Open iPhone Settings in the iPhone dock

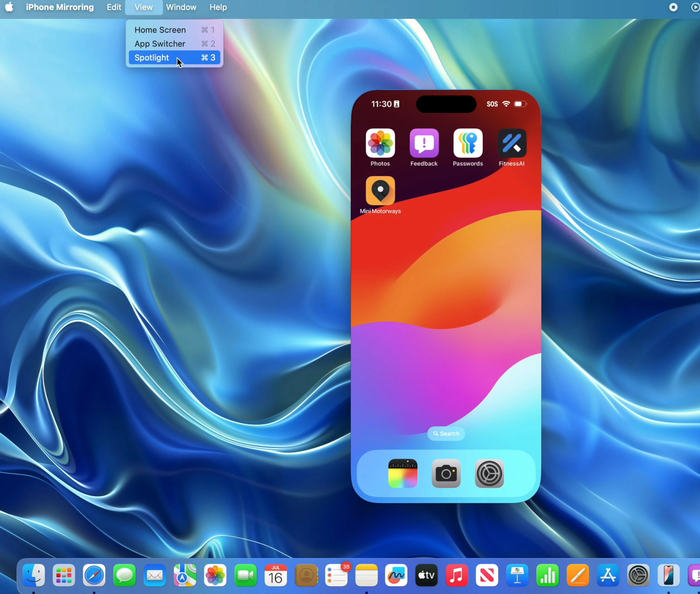click(489, 473)
